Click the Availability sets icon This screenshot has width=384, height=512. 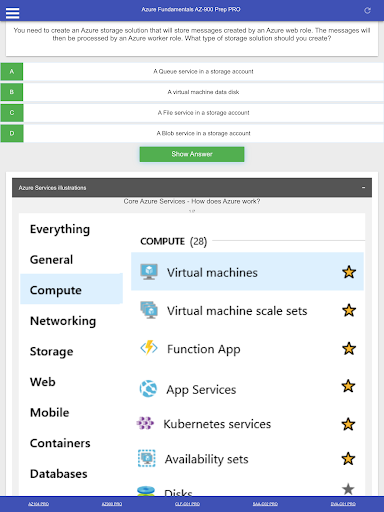(147, 458)
